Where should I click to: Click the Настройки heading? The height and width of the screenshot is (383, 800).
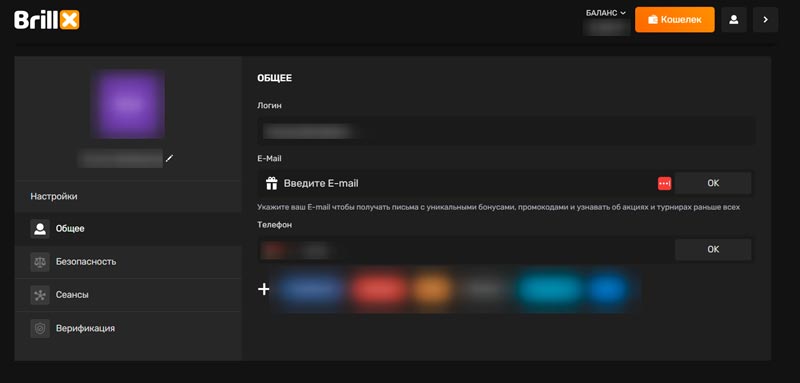(x=54, y=196)
